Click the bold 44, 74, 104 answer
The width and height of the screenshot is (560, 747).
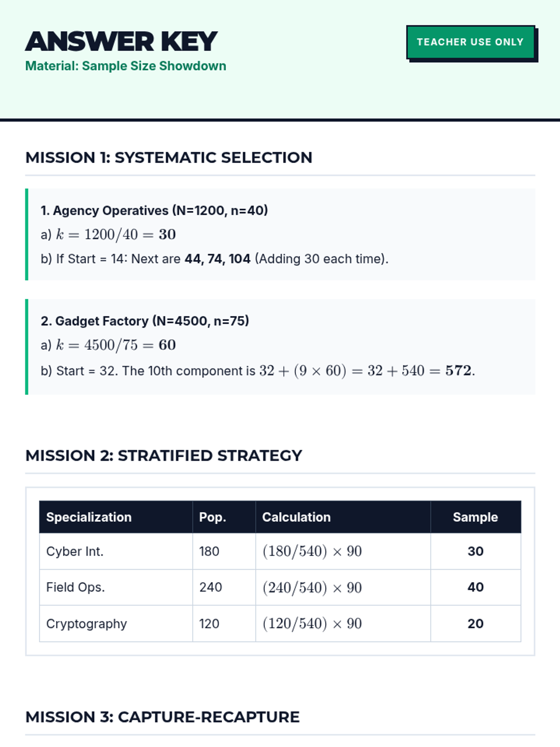(217, 259)
